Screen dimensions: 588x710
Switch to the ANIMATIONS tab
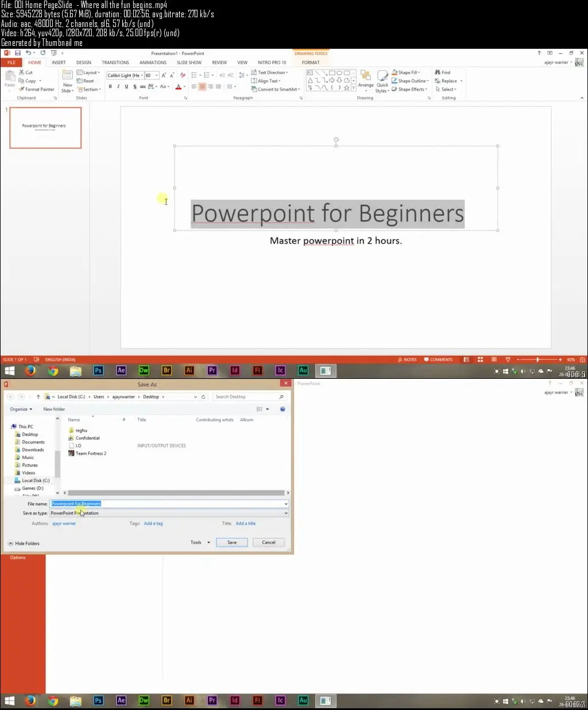[x=153, y=63]
